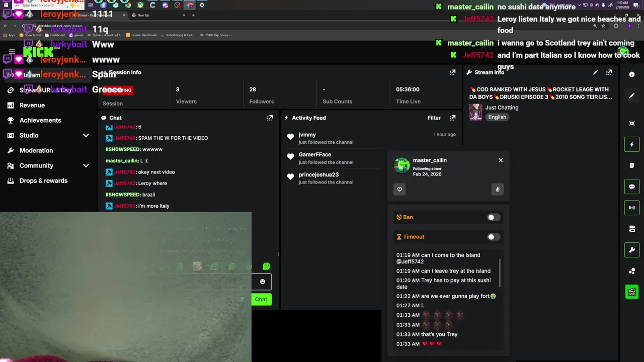Pop out the Stream Info panel

[609, 72]
